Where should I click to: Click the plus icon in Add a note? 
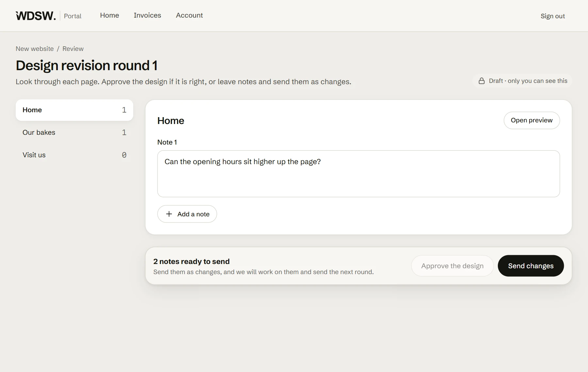(x=169, y=214)
